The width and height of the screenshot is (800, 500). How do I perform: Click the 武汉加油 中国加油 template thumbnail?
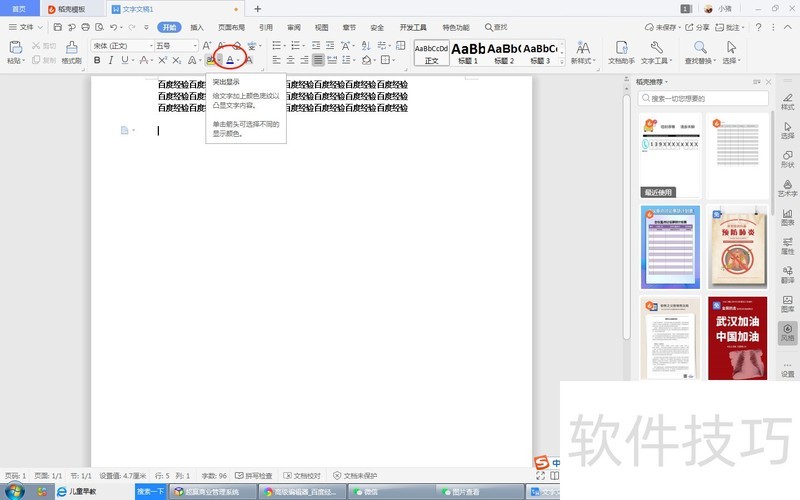(x=738, y=337)
